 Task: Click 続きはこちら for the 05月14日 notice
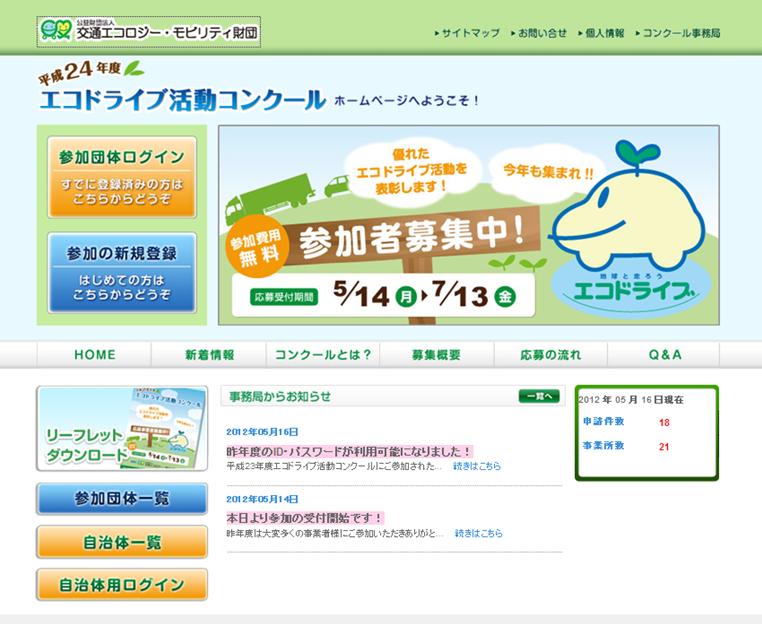coord(478,533)
